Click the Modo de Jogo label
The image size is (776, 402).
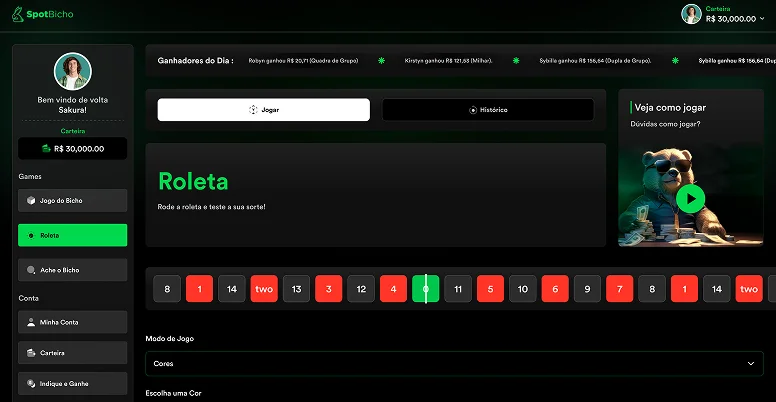coord(170,339)
